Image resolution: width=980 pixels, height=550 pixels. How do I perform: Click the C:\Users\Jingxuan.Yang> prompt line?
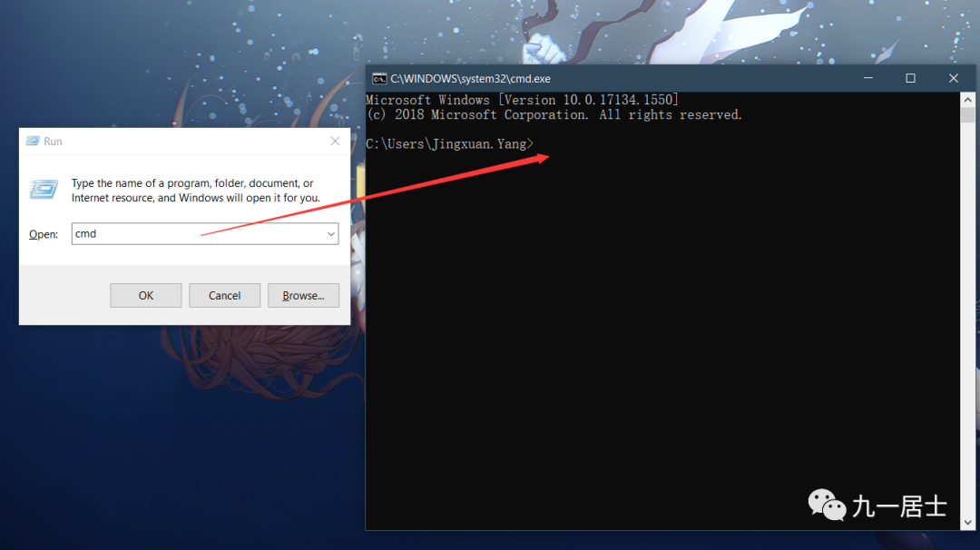(x=450, y=143)
